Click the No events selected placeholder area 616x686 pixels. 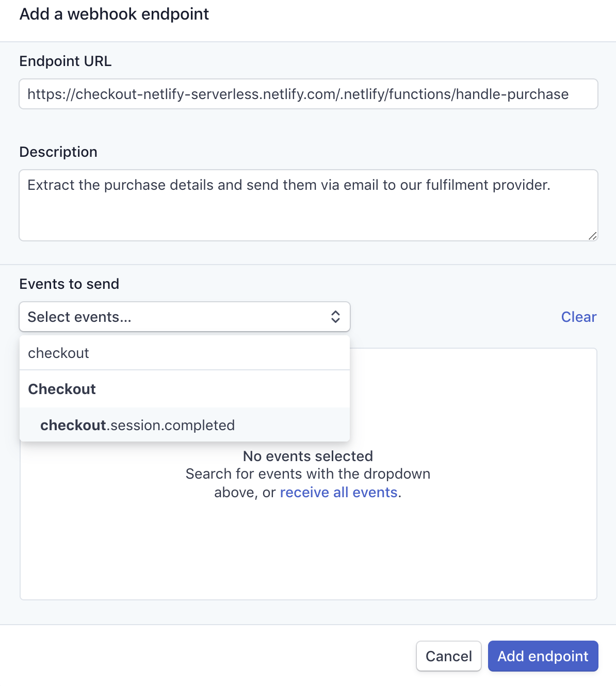pos(307,456)
